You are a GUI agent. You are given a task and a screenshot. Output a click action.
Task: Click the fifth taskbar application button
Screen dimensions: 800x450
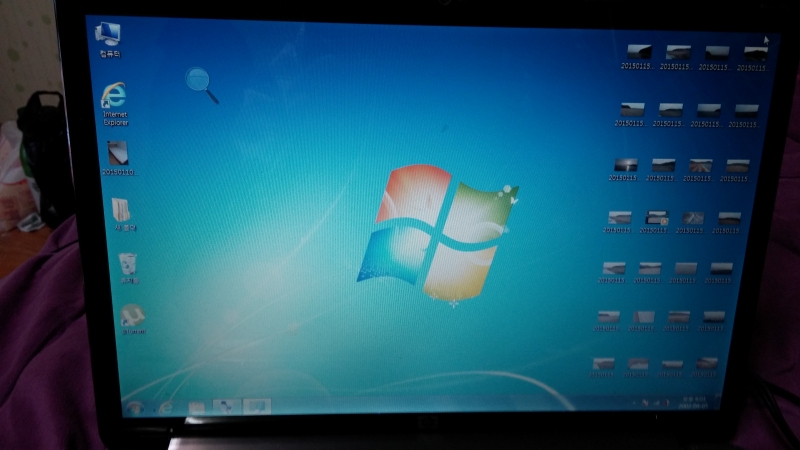coord(257,406)
